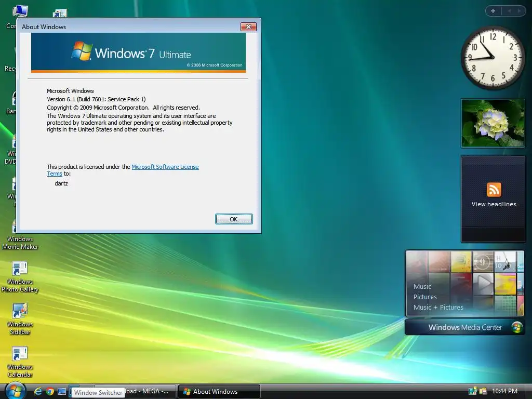Click the Version 6.1 Build 7601 line

click(x=96, y=99)
